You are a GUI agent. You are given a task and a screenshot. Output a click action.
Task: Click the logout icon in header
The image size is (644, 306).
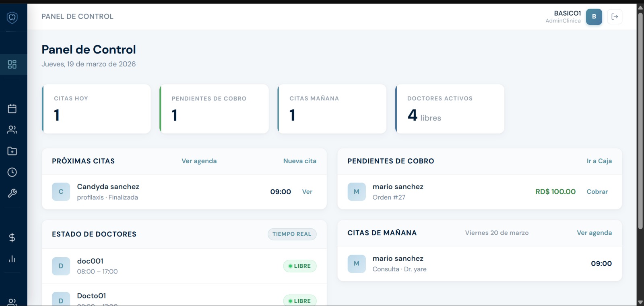(x=615, y=17)
